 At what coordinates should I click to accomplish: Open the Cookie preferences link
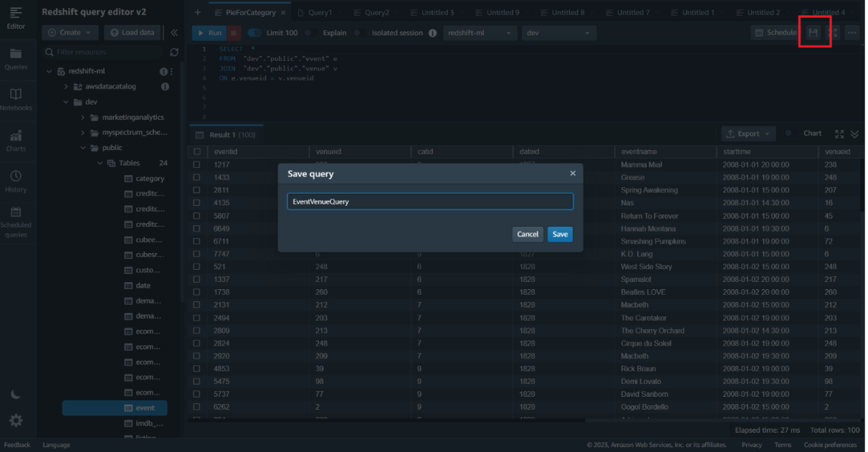(x=831, y=445)
